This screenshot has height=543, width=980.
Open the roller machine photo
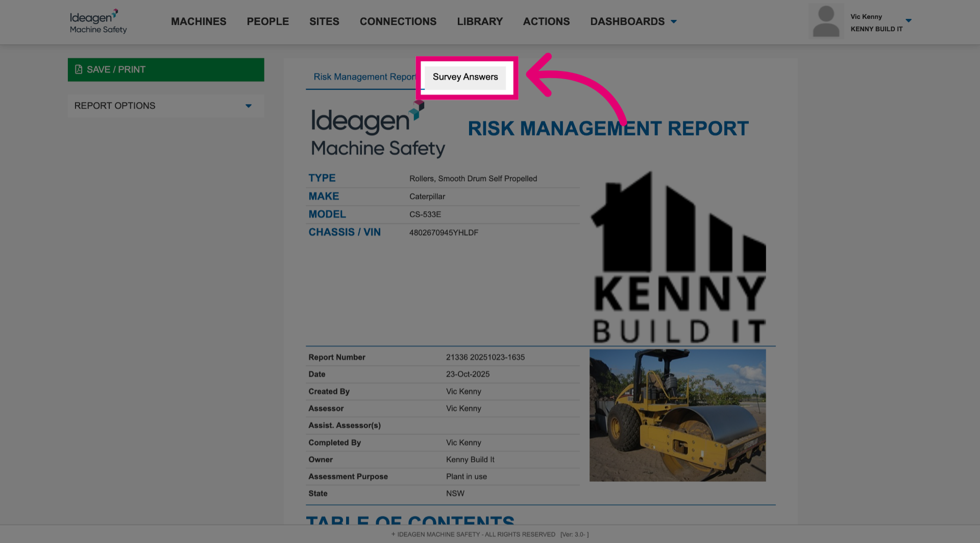pyautogui.click(x=677, y=415)
